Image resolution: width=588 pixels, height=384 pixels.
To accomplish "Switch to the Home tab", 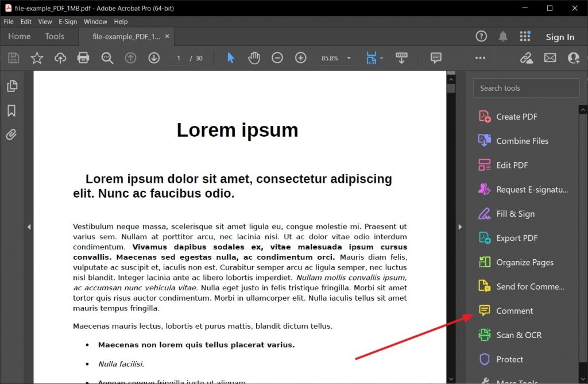I will point(19,36).
